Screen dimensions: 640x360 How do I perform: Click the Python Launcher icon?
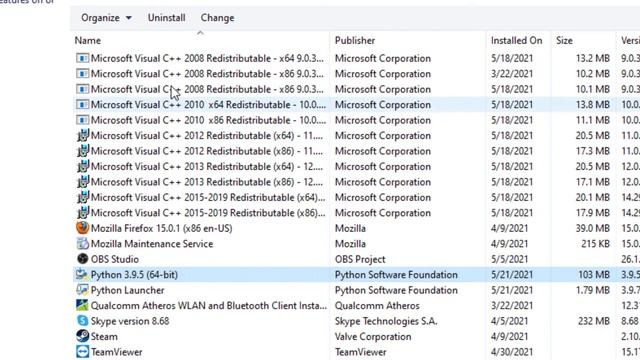point(82,290)
